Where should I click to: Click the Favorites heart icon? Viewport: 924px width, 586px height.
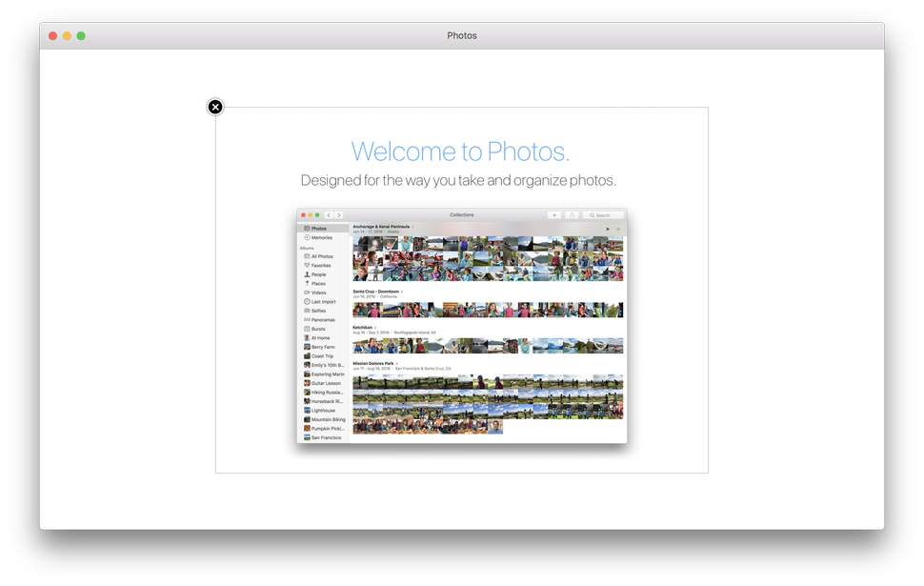click(307, 265)
